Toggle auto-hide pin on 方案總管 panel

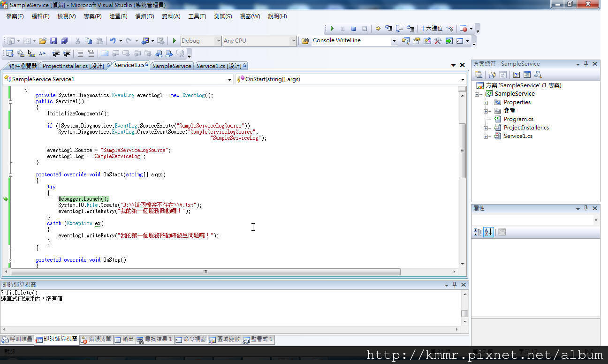pos(586,64)
